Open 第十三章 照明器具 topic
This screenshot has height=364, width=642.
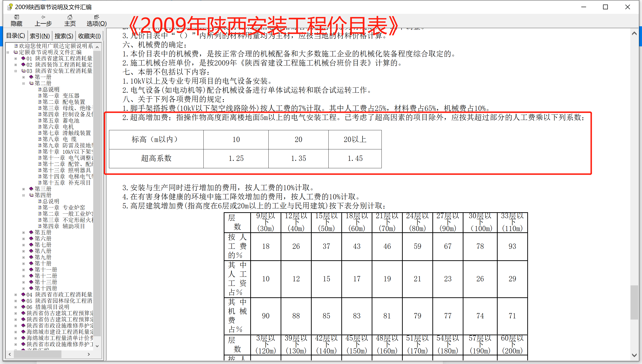(66, 170)
